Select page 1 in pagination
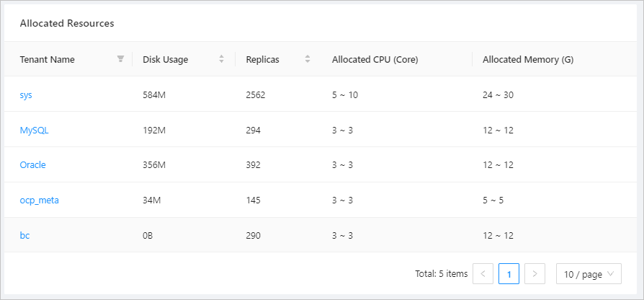The width and height of the screenshot is (644, 300). [509, 274]
